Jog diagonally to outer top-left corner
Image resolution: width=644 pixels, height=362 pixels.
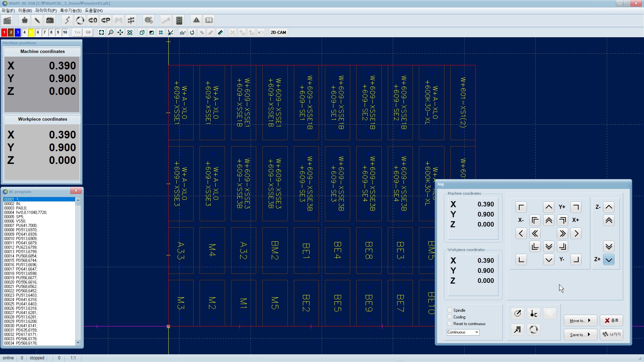pyautogui.click(x=521, y=207)
